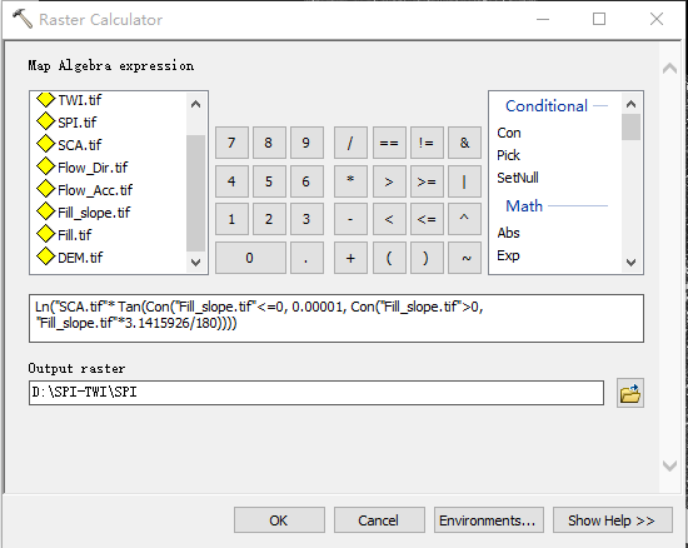Insert digit 7 into expression
The image size is (688, 548).
232,143
